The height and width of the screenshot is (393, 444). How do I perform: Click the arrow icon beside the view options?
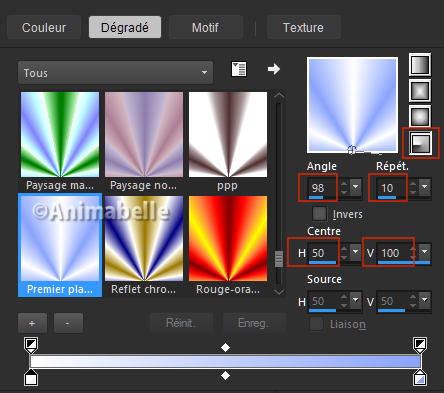(274, 69)
